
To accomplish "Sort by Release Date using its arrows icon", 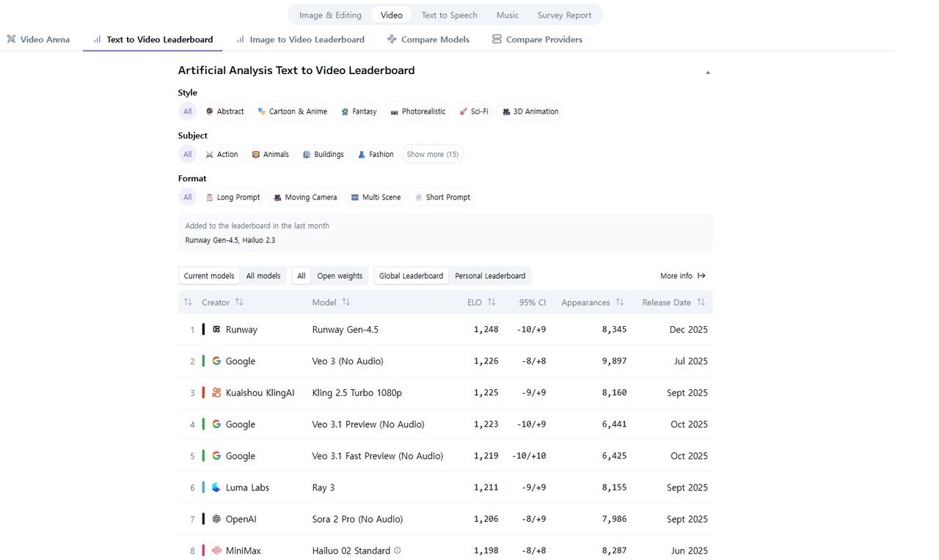I will 701,302.
